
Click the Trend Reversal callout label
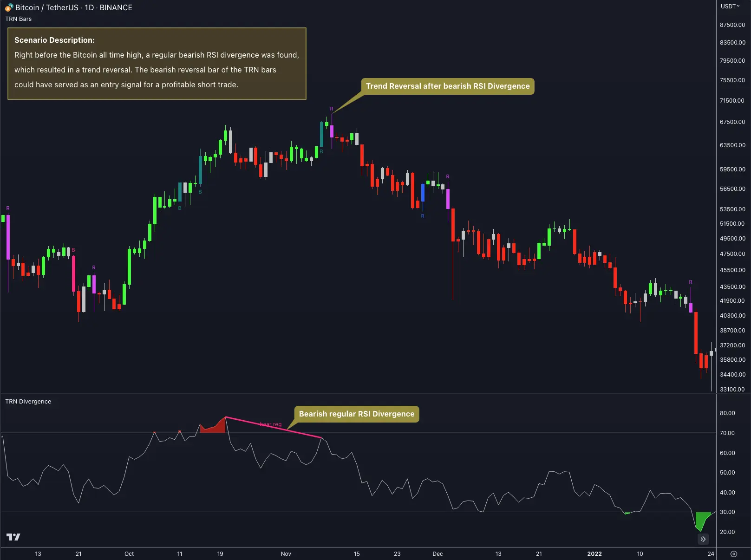pyautogui.click(x=447, y=86)
